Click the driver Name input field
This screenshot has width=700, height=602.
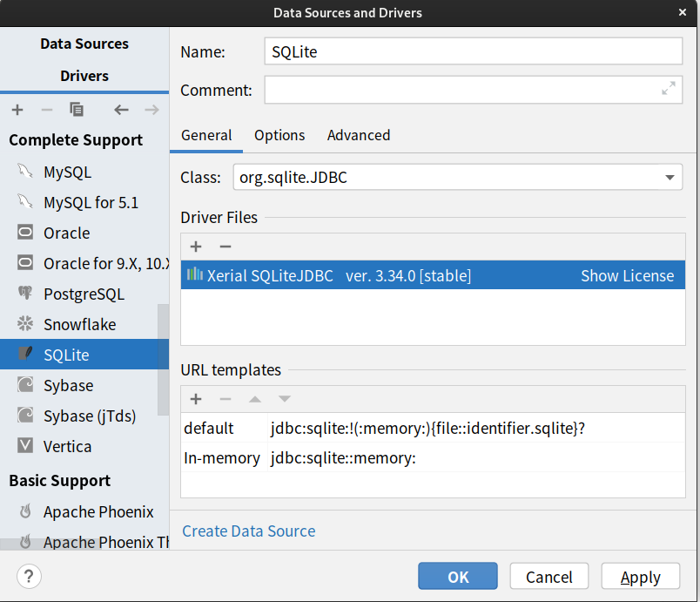tap(473, 51)
